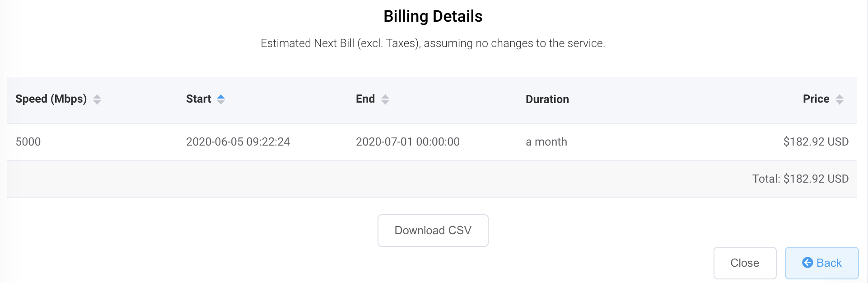The image size is (868, 283).
Task: Click the Billing Details heading
Action: pyautogui.click(x=433, y=16)
